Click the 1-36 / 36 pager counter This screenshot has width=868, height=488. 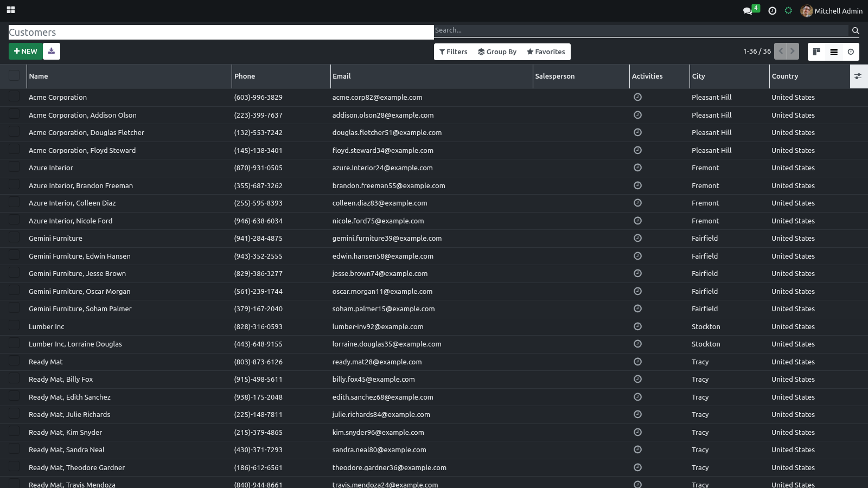coord(757,51)
